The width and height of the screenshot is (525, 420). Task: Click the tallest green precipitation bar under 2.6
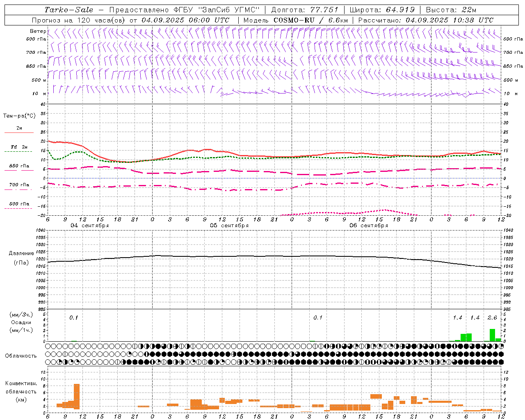pos(492,335)
